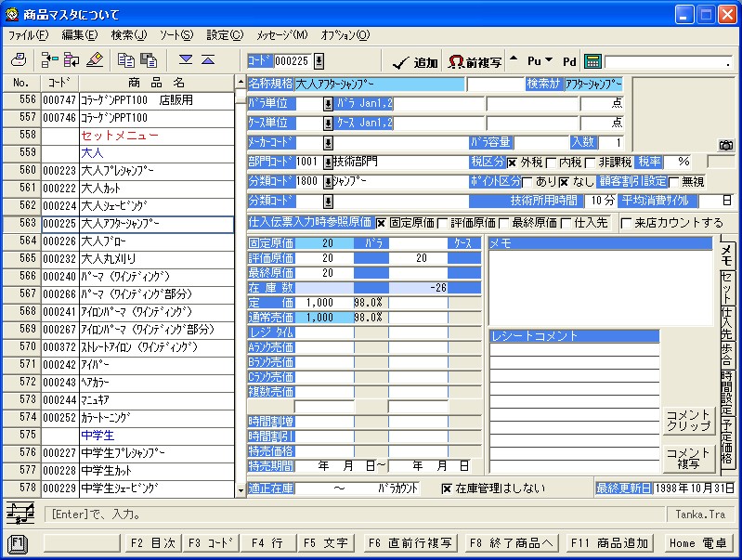
Task: Click the application icon in title bar
Action: pos(12,14)
